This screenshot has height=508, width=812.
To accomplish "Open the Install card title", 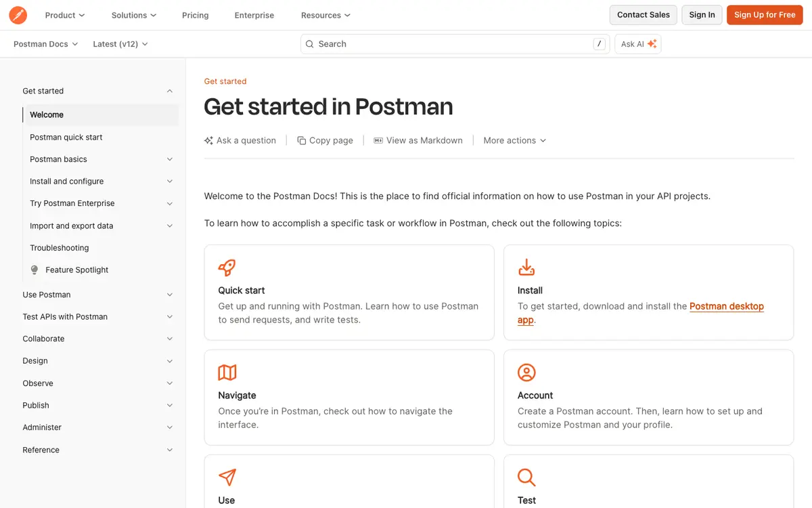I will pyautogui.click(x=530, y=290).
